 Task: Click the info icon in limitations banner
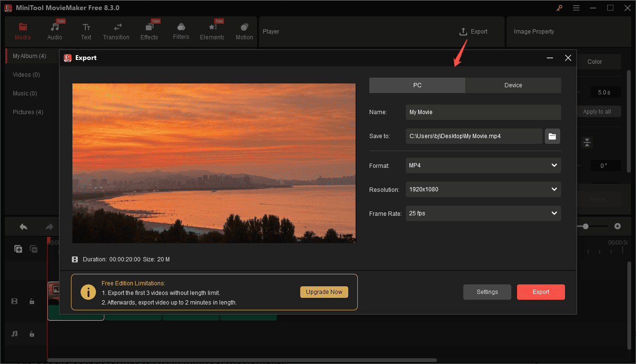coord(88,292)
